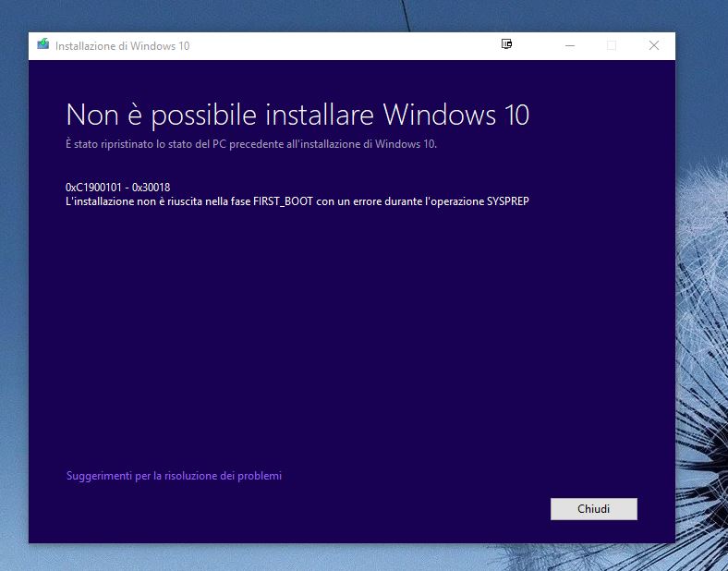This screenshot has height=571, width=728.
Task: Click the Chiudi button
Action: point(593,509)
